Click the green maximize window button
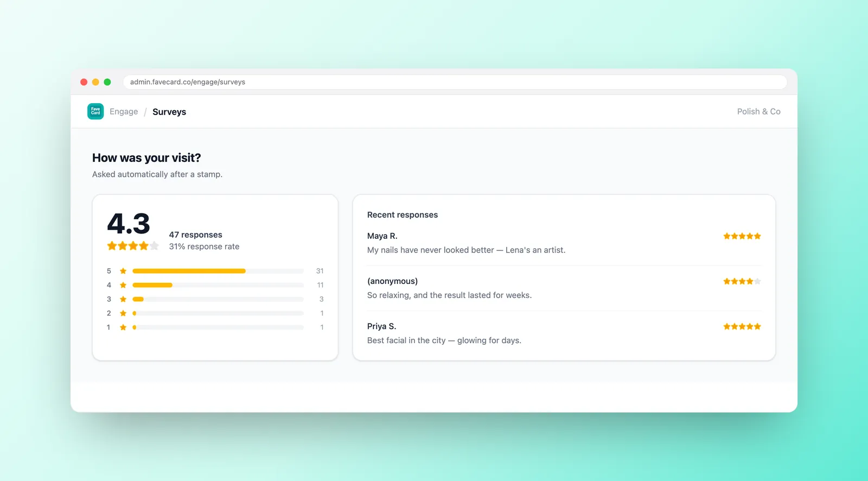 pos(107,82)
